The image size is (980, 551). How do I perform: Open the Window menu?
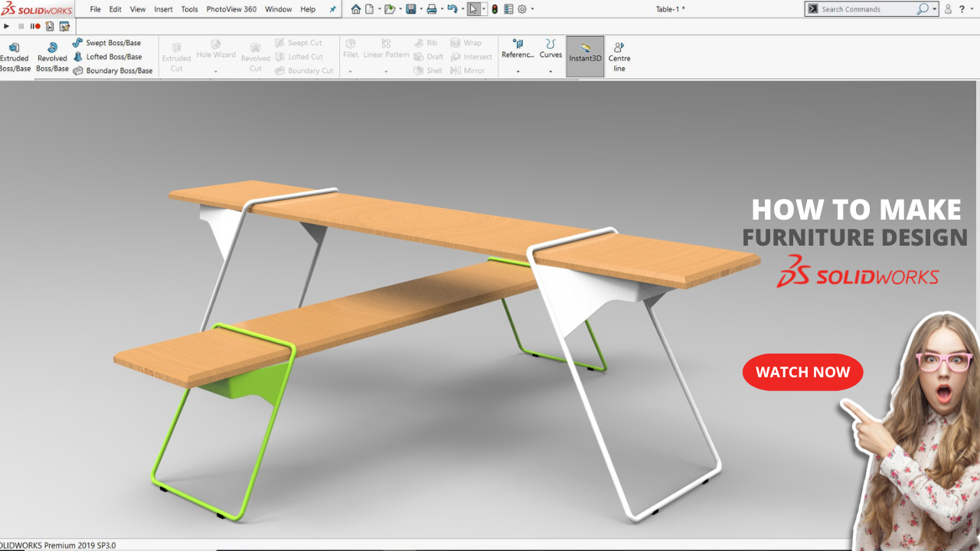(278, 9)
